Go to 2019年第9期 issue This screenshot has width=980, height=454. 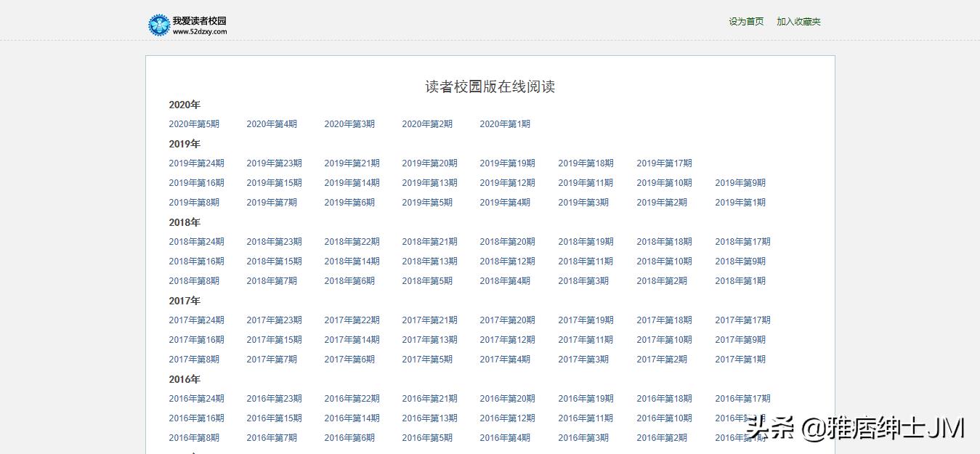[740, 183]
